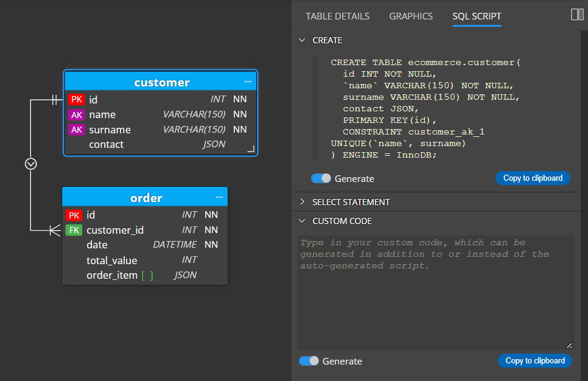Viewport: 588px width, 381px height.
Task: Click the customer table resize corner handle
Action: [251, 149]
